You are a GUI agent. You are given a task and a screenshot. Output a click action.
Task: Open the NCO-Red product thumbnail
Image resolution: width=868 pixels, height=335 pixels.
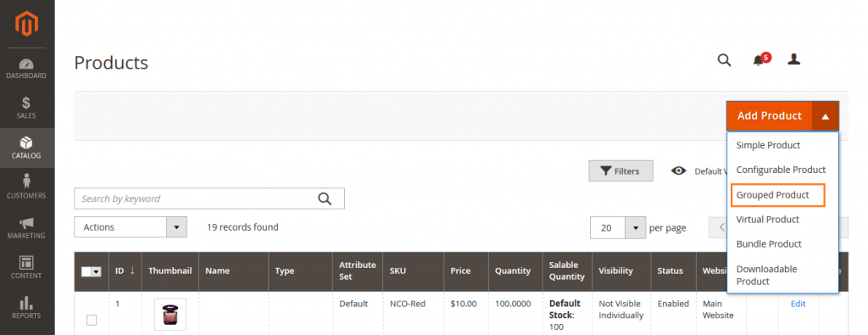170,315
